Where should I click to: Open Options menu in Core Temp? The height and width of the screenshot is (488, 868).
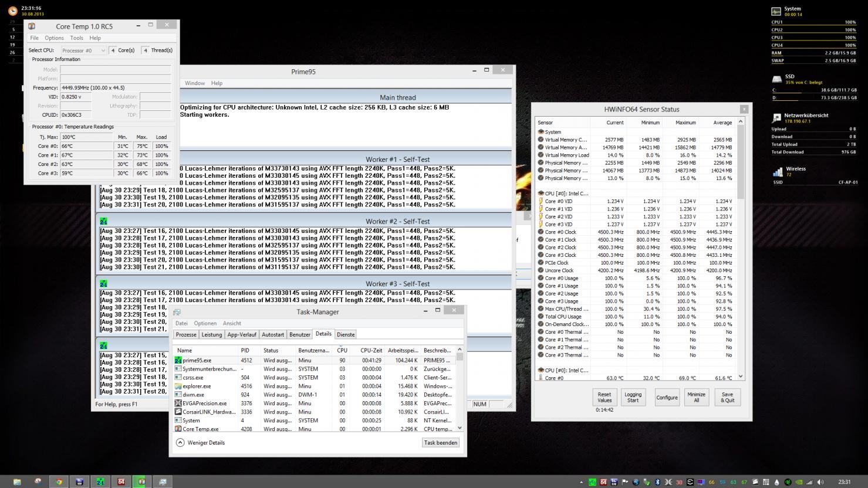pos(54,38)
